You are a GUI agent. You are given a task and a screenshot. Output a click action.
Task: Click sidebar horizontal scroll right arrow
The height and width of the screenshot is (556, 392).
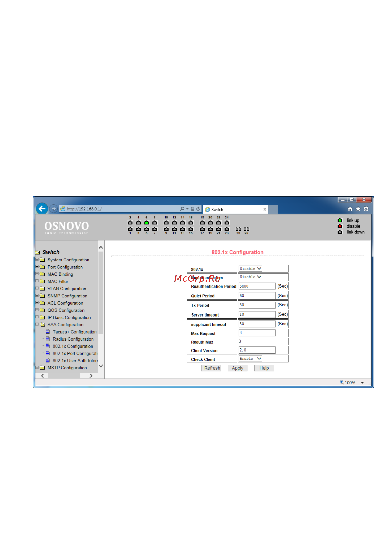(91, 376)
